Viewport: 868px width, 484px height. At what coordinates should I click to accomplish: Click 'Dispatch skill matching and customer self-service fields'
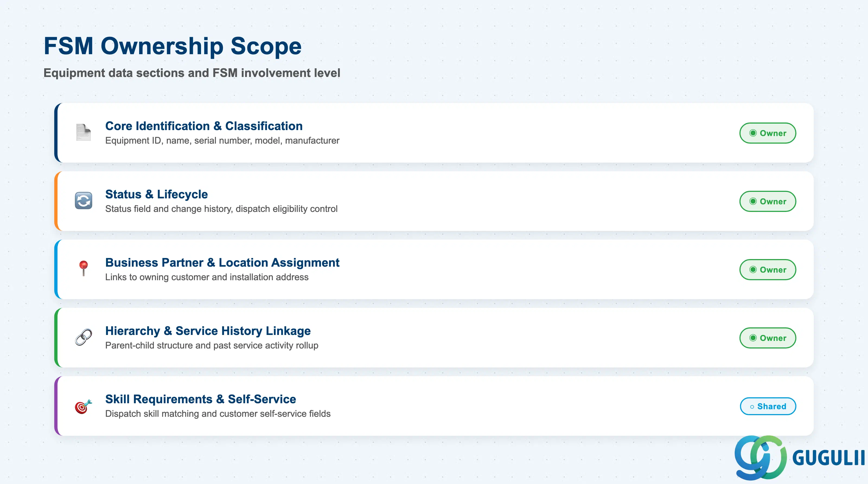[x=218, y=414]
